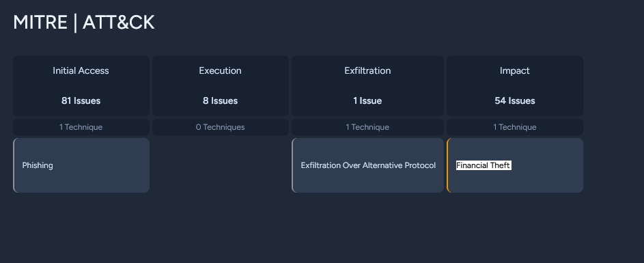This screenshot has height=263, width=644.
Task: Expand 1 Technique bar under Exfiltration
Action: pyautogui.click(x=367, y=127)
